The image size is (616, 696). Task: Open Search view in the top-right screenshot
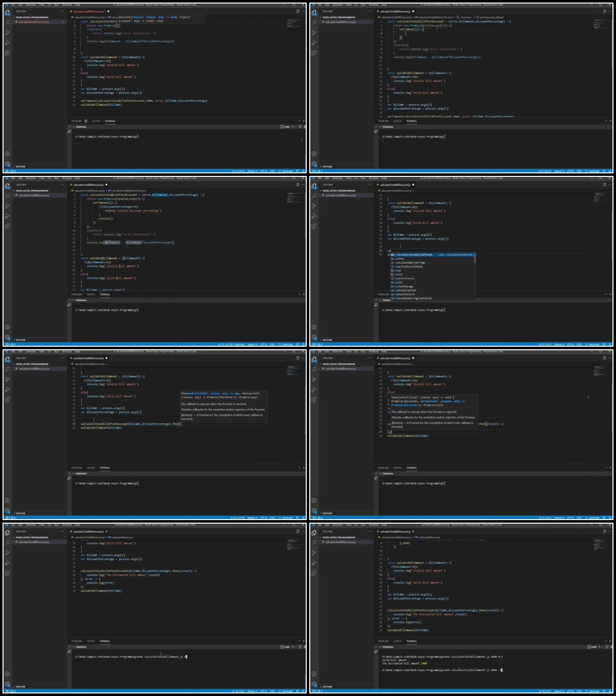(314, 22)
